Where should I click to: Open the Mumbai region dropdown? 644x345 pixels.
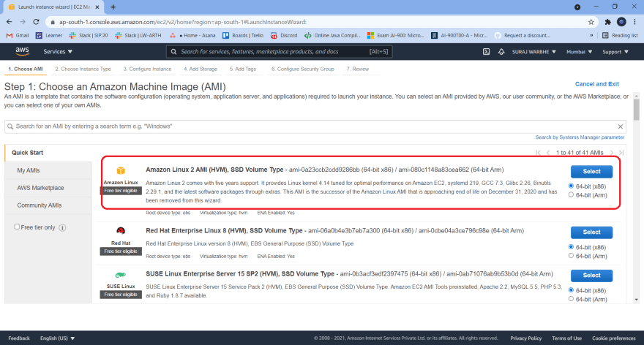pos(579,52)
